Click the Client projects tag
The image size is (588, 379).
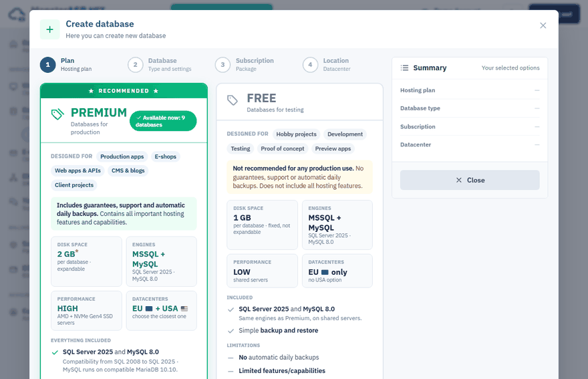[74, 185]
